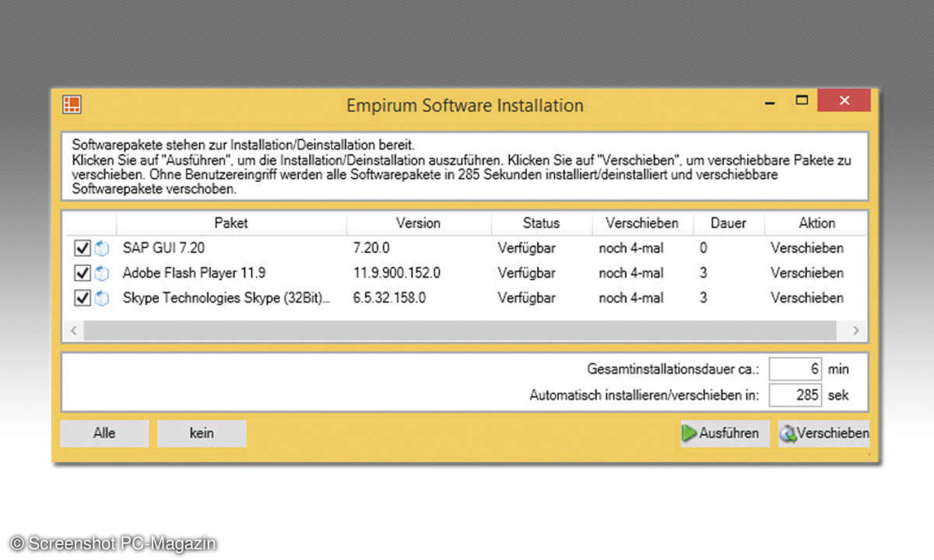
Task: Deselect all packages with the kein button
Action: click(x=202, y=433)
